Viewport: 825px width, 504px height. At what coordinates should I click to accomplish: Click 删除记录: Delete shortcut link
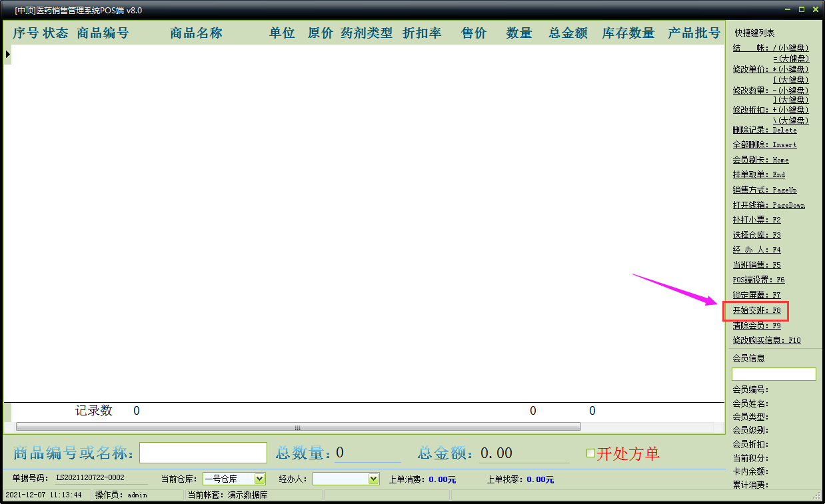764,130
